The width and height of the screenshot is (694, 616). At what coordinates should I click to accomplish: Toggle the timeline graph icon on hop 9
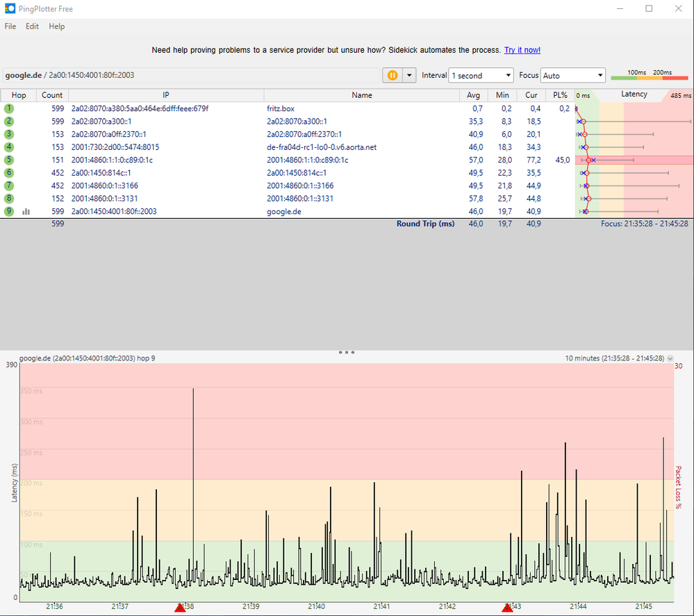pos(26,212)
